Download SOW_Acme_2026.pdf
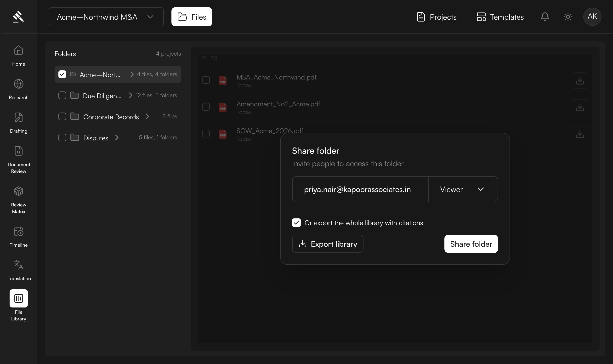Viewport: 613px width, 364px height. pyautogui.click(x=580, y=134)
